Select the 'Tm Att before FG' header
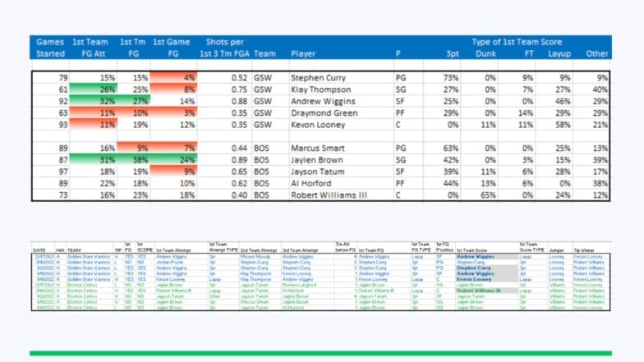Screen dimensions: 644x362 click(x=345, y=247)
